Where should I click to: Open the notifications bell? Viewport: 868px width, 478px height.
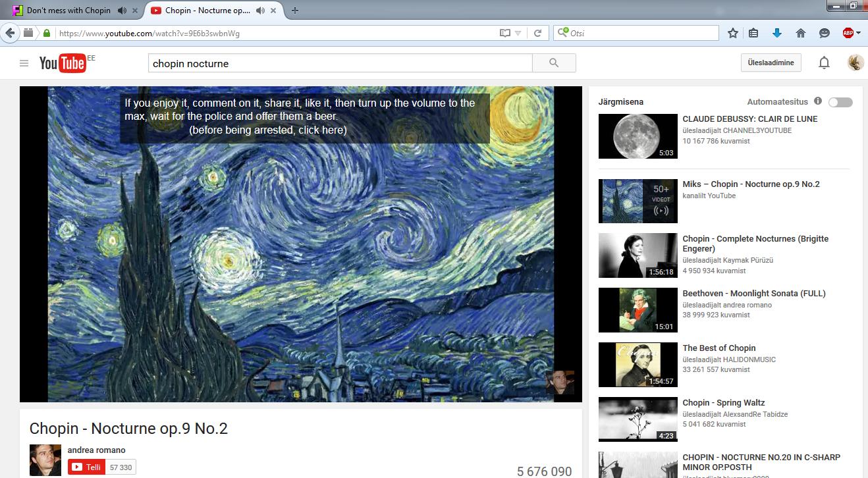[x=823, y=63]
